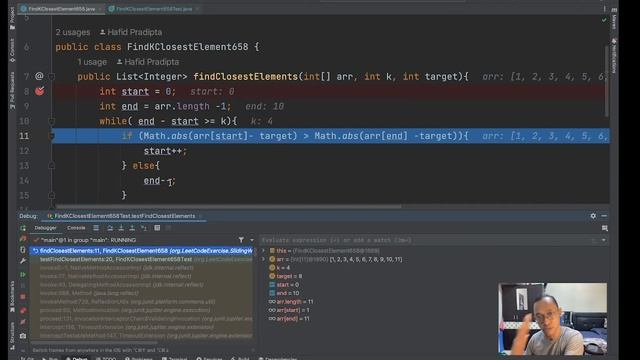This screenshot has height=360, width=640.
Task: Click the Run to Cursor debugger icon
Action: point(144,228)
